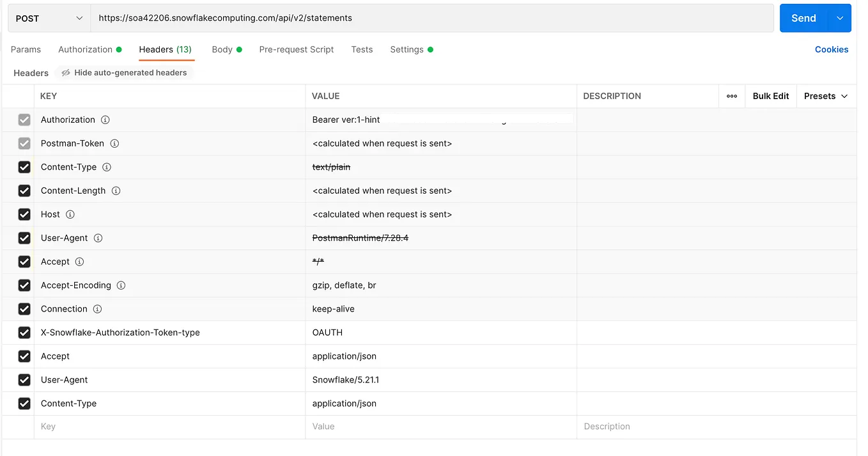Click the info icon next to Connection
This screenshot has height=456, width=868.
(97, 309)
